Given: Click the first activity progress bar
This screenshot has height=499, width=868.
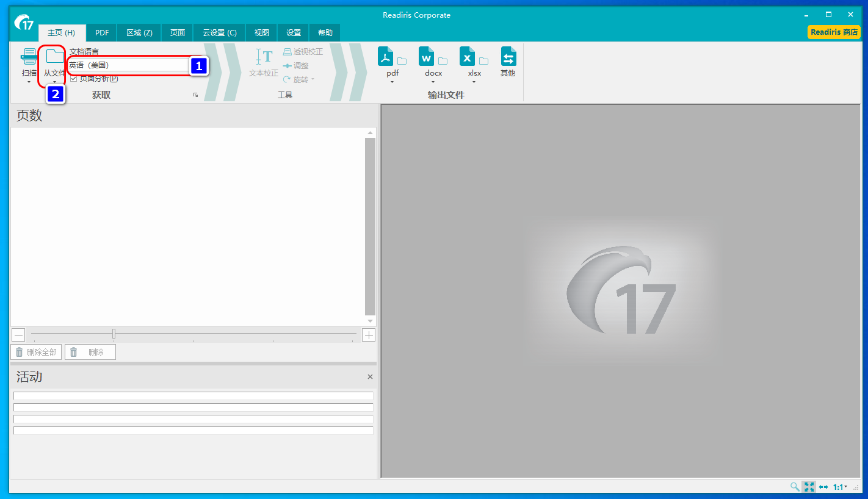Looking at the screenshot, I should point(193,396).
